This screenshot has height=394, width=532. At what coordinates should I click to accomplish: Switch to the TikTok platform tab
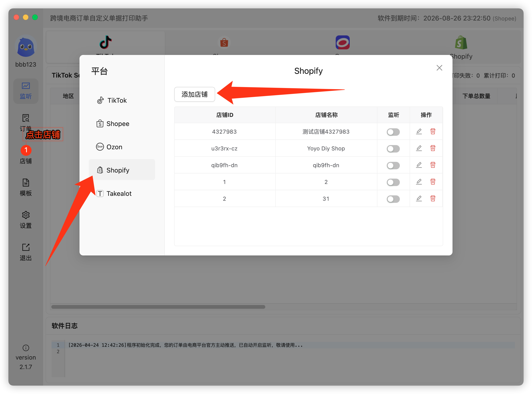click(105, 47)
